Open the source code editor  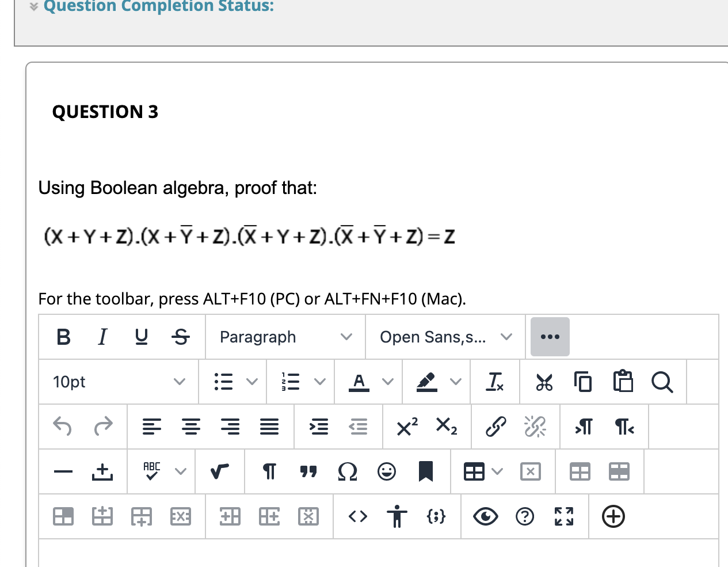[x=357, y=516]
